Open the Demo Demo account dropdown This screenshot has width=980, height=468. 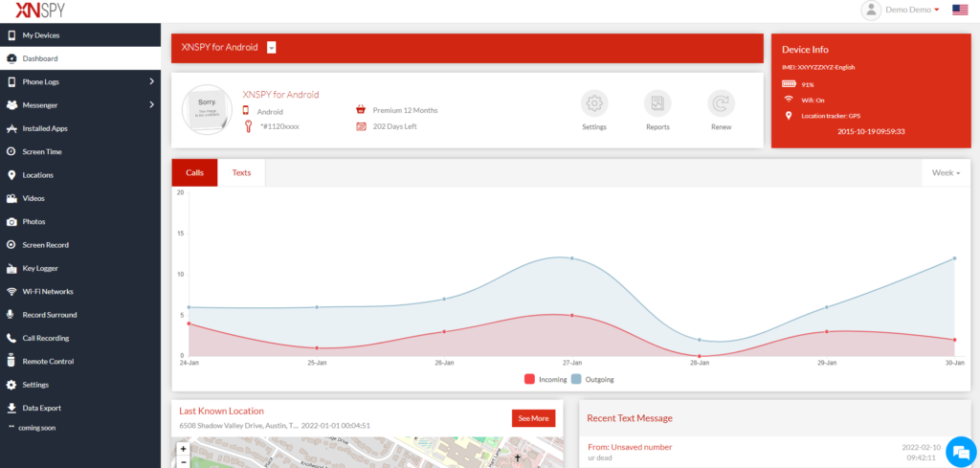[x=912, y=10]
